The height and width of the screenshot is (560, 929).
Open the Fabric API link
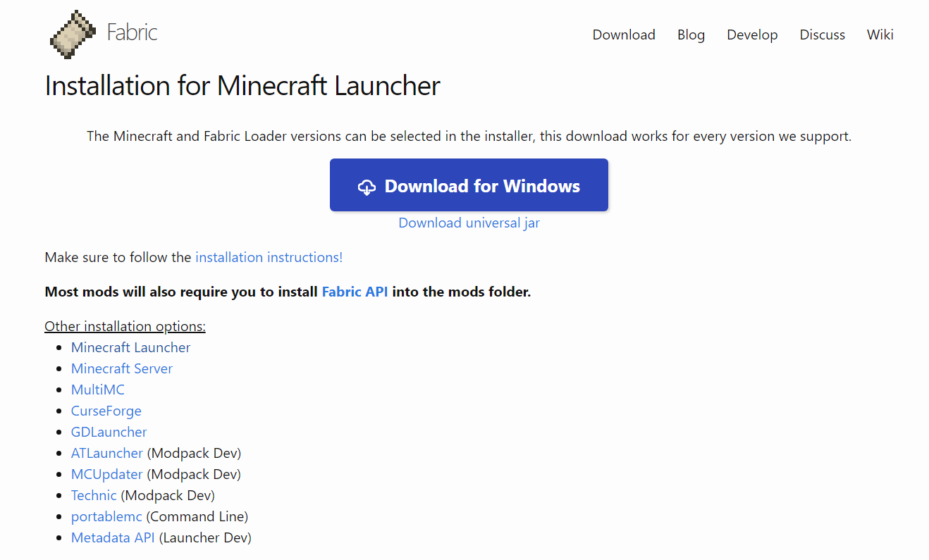[355, 292]
